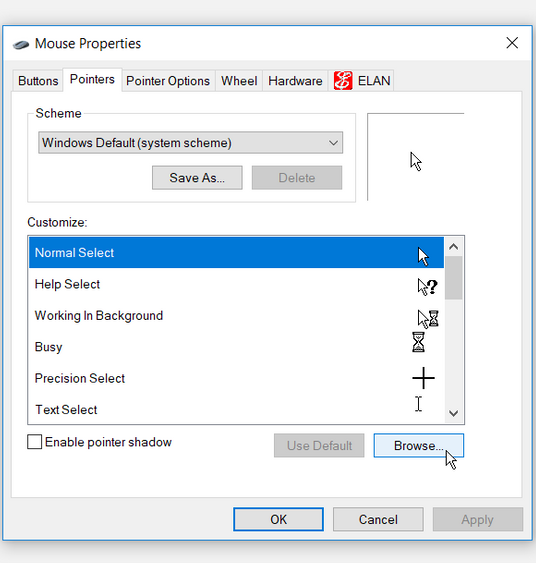Click the list scrollbar up arrow

pyautogui.click(x=454, y=247)
